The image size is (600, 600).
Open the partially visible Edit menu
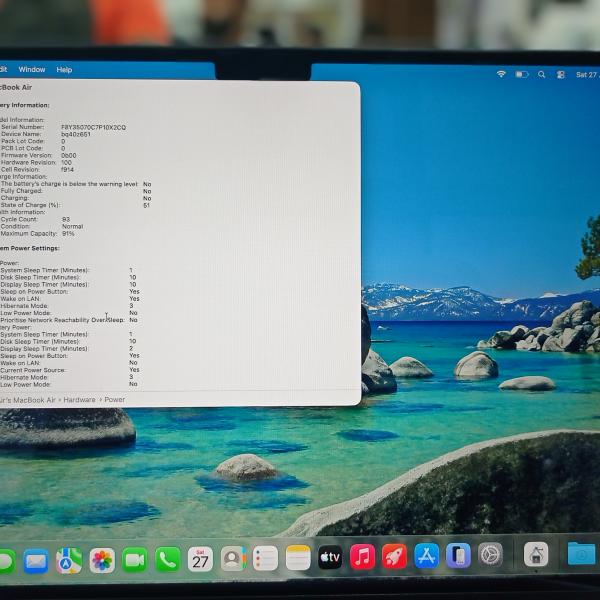(x=3, y=69)
